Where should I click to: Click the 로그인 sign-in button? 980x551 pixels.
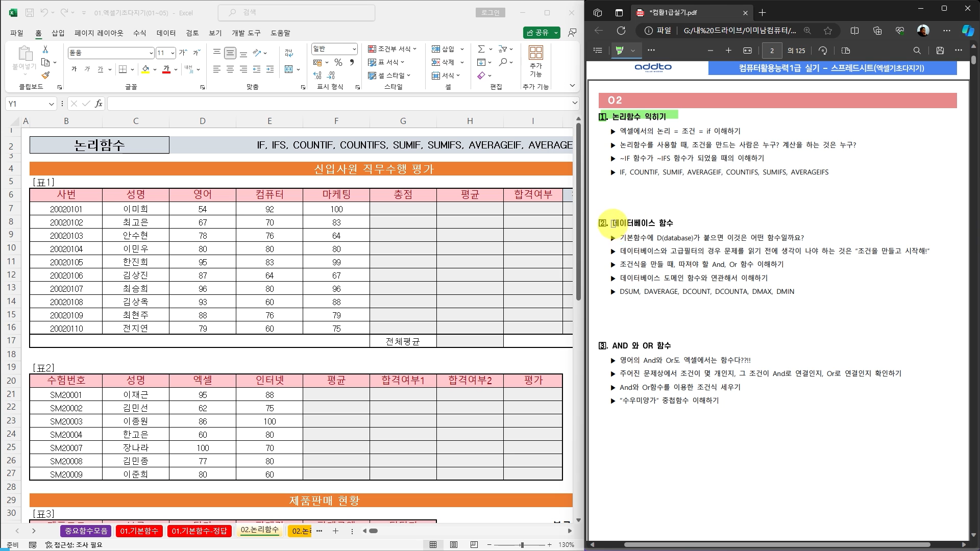point(491,13)
